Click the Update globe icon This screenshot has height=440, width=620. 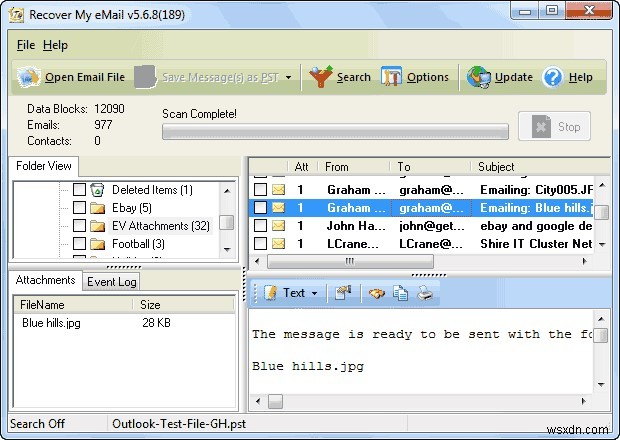pyautogui.click(x=478, y=77)
